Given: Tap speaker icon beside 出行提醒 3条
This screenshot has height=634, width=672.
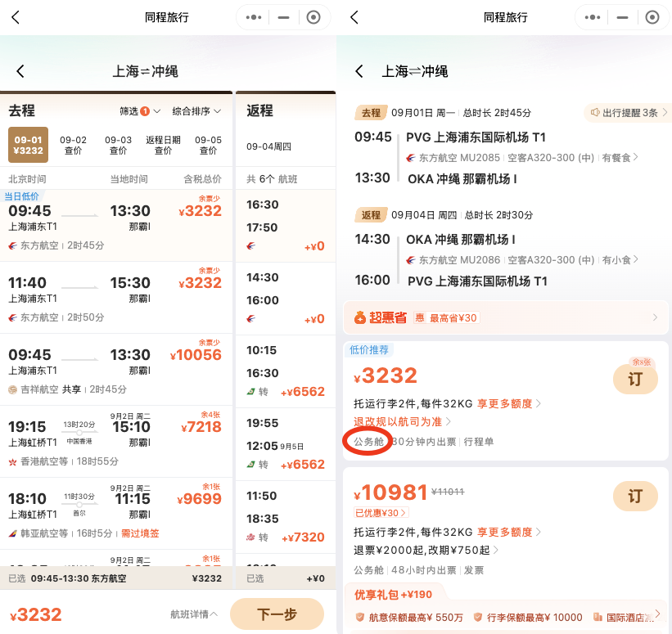Looking at the screenshot, I should [595, 113].
